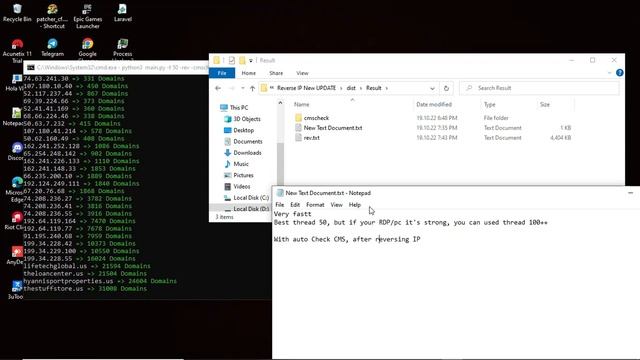Refresh the Result folder view

click(x=446, y=88)
